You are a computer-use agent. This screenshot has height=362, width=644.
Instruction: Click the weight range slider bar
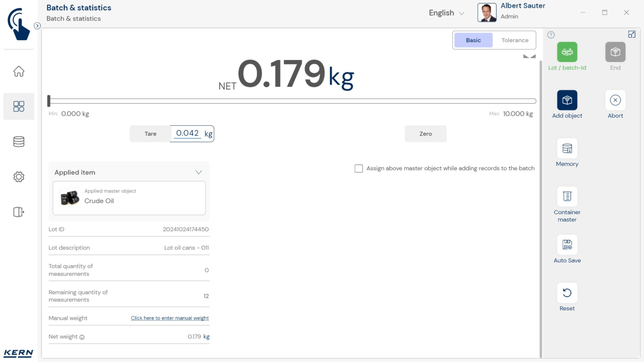coord(292,101)
